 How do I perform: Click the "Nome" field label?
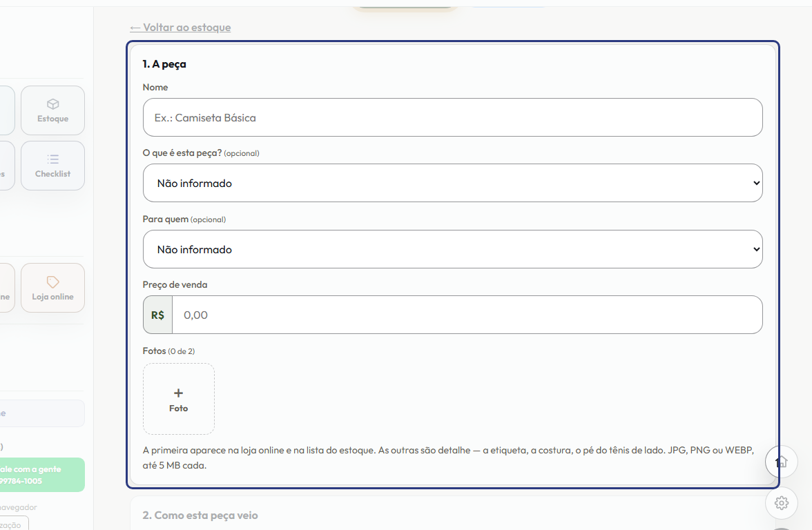(x=155, y=88)
